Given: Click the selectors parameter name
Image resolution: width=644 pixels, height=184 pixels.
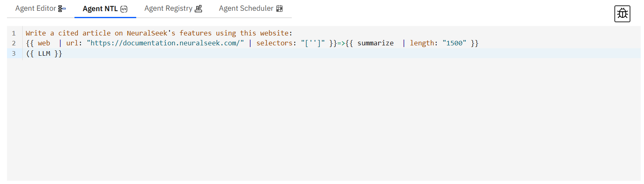Looking at the screenshot, I should 274,43.
